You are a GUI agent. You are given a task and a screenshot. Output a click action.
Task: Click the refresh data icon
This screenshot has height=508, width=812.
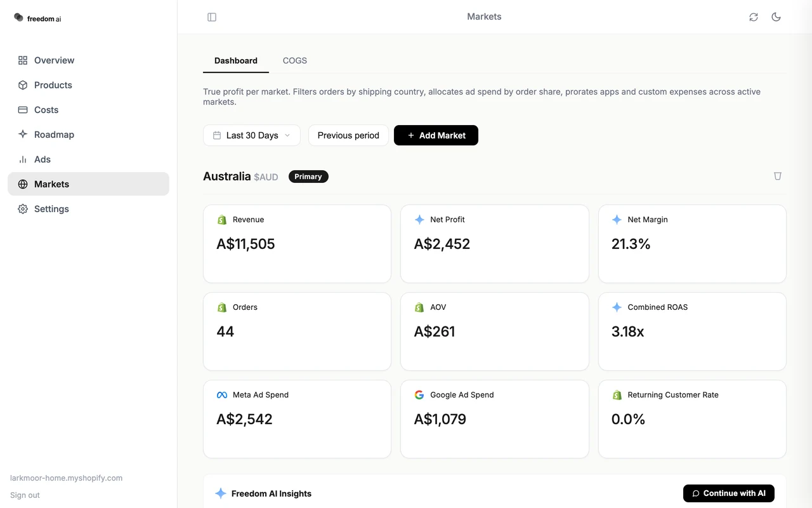(x=754, y=17)
